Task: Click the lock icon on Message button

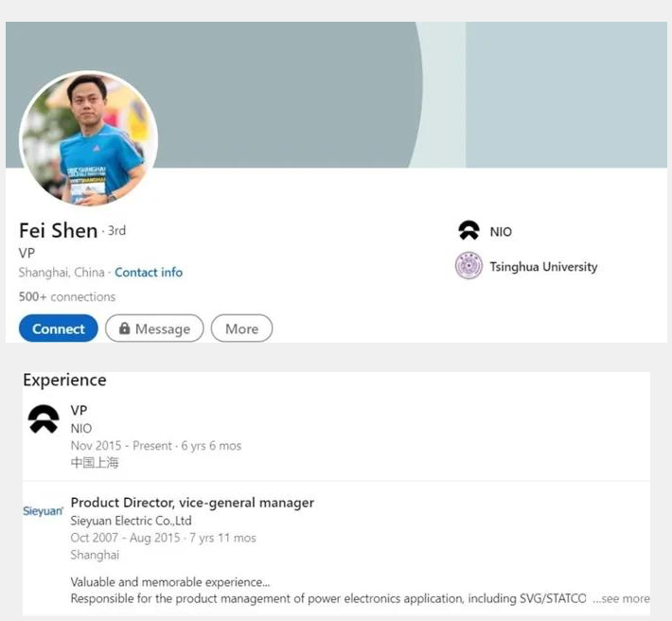Action: (x=124, y=328)
